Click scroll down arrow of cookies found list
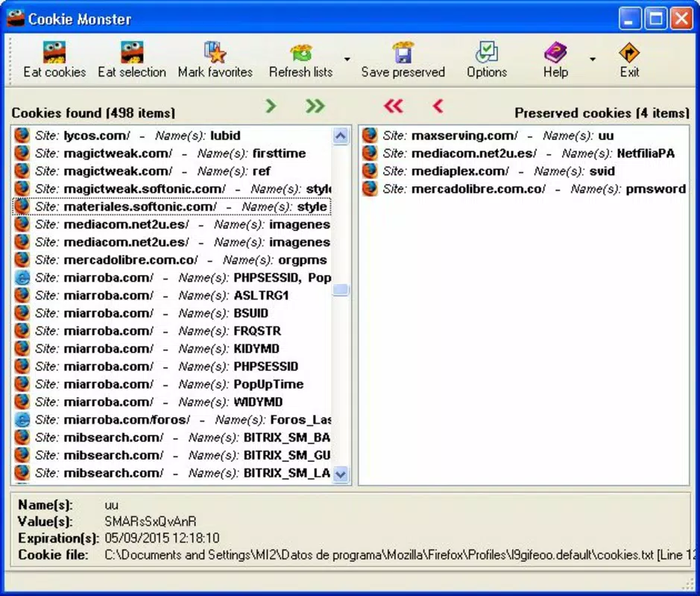700x596 pixels. (341, 474)
